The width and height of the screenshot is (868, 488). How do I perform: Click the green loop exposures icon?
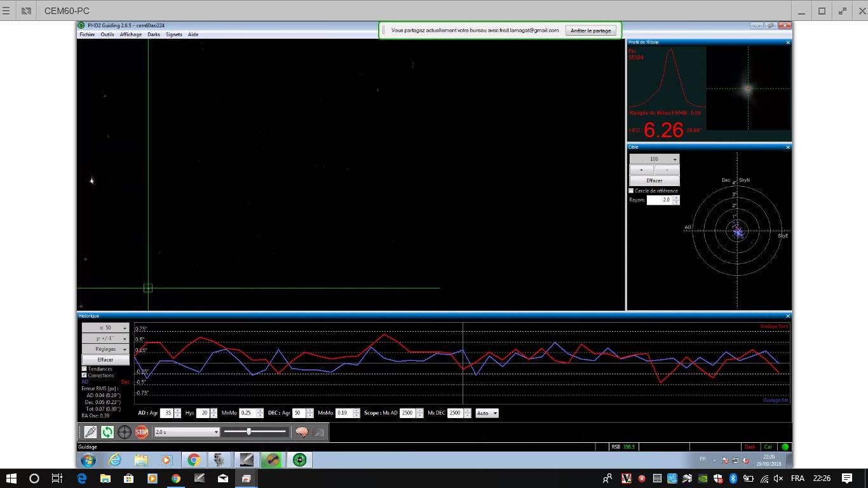coord(107,432)
